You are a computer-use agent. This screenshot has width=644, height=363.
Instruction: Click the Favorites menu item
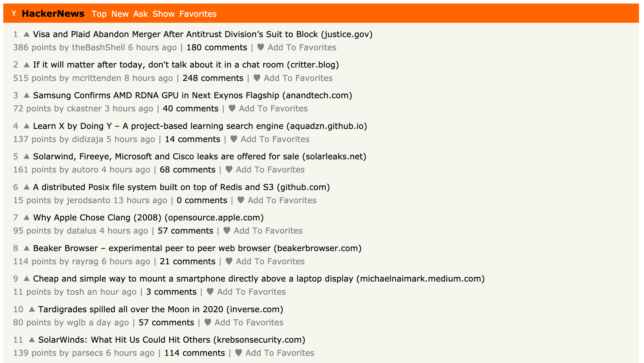[x=199, y=14]
